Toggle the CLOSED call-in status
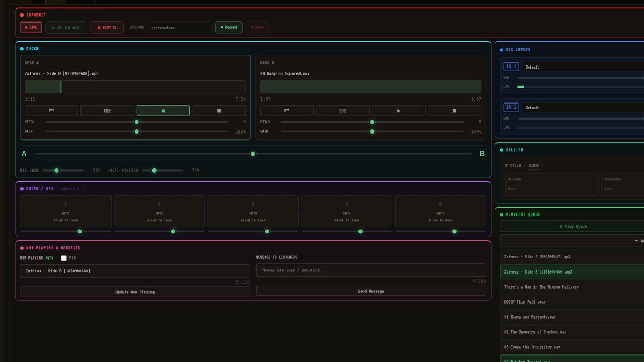The image size is (644, 362). 533,165
